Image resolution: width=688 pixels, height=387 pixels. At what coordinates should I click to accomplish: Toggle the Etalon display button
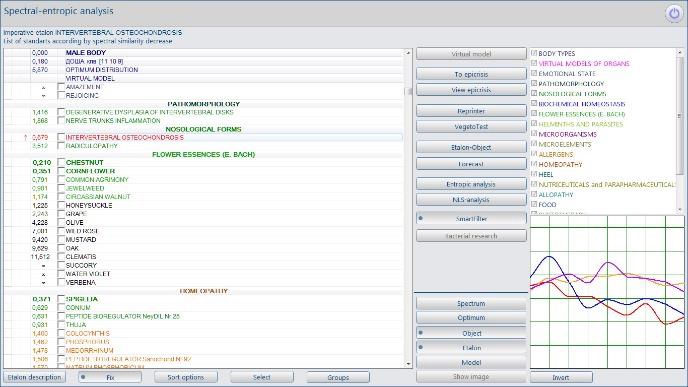click(x=471, y=348)
